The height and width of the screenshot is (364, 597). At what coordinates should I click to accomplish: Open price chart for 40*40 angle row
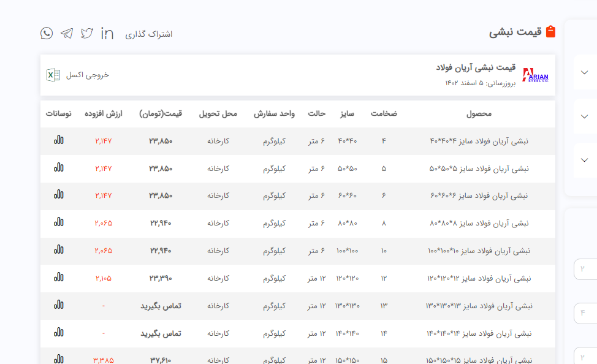[59, 140]
